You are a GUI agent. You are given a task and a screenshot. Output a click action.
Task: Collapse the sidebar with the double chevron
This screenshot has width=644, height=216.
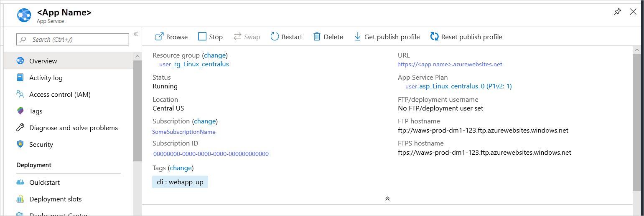135,34
